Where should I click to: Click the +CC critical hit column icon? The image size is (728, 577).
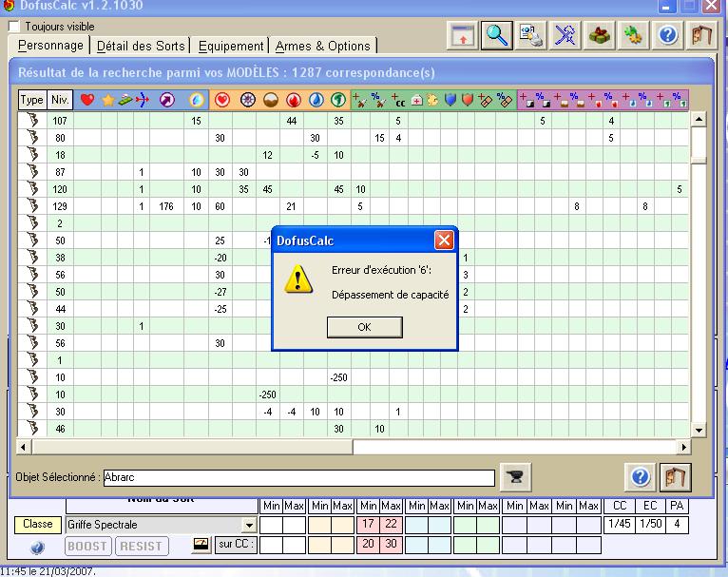(x=398, y=100)
